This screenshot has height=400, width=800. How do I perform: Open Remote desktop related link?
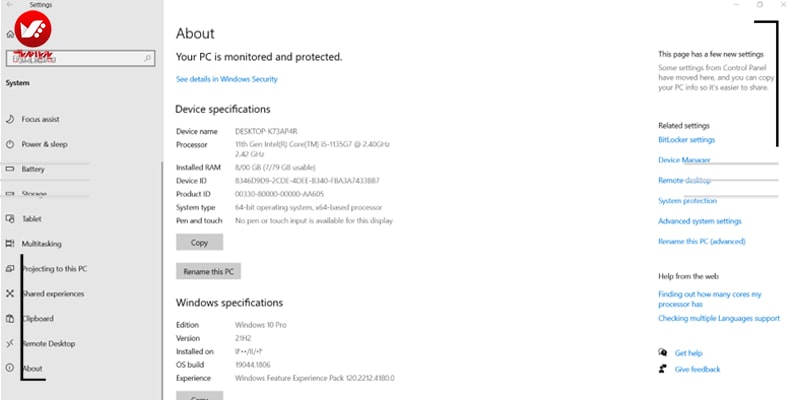point(684,181)
